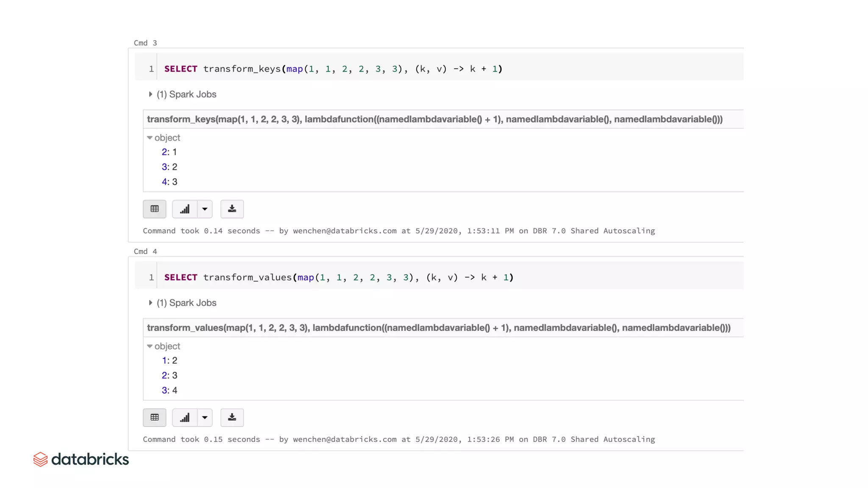Click table view icon in Cmd 3
The width and height of the screenshot is (868, 488).
click(x=154, y=209)
